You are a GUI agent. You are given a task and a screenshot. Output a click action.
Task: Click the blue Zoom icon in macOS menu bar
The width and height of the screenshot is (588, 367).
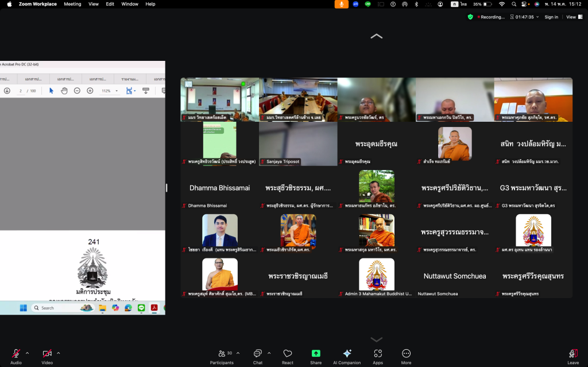click(355, 4)
